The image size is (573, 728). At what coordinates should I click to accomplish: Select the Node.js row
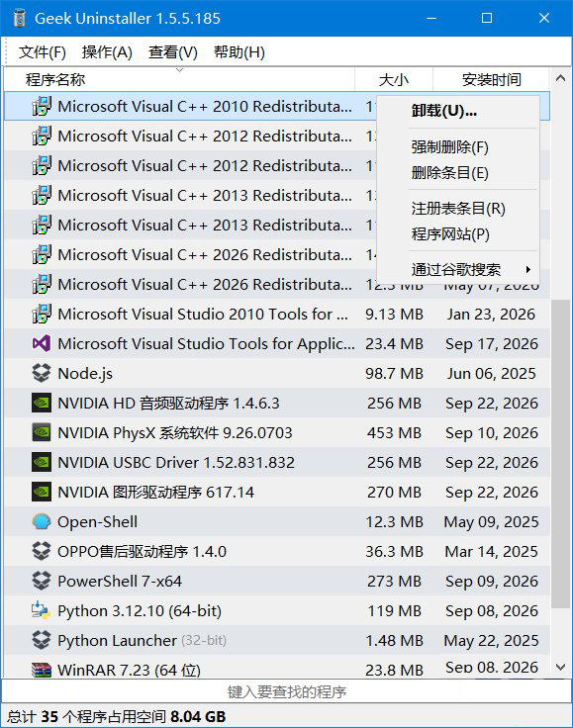(x=277, y=373)
